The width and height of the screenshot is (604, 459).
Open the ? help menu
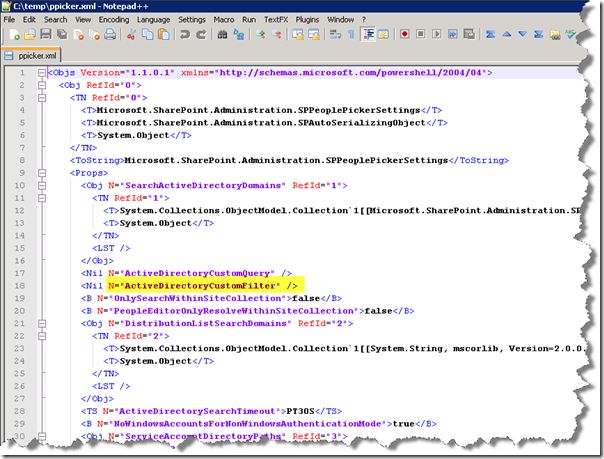(364, 20)
